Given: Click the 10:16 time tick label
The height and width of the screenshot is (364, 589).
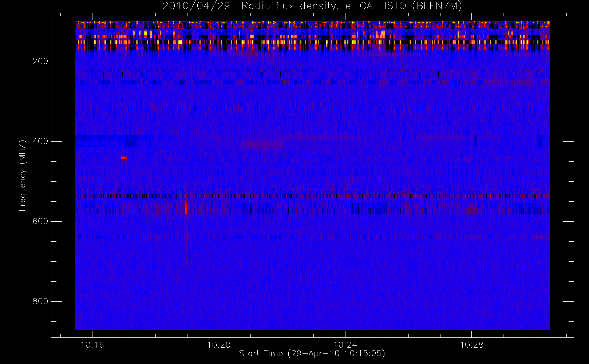Looking at the screenshot, I should click(x=92, y=345).
